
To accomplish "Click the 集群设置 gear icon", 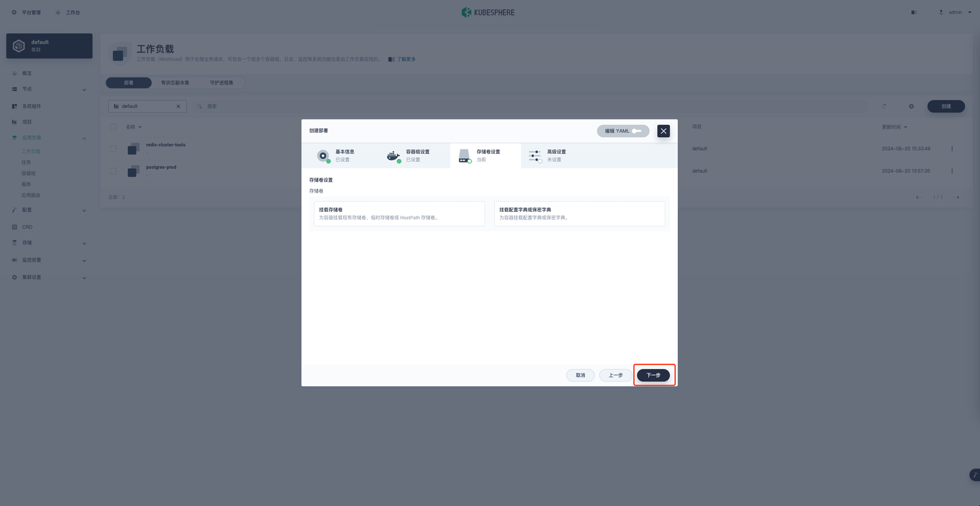I will [14, 277].
